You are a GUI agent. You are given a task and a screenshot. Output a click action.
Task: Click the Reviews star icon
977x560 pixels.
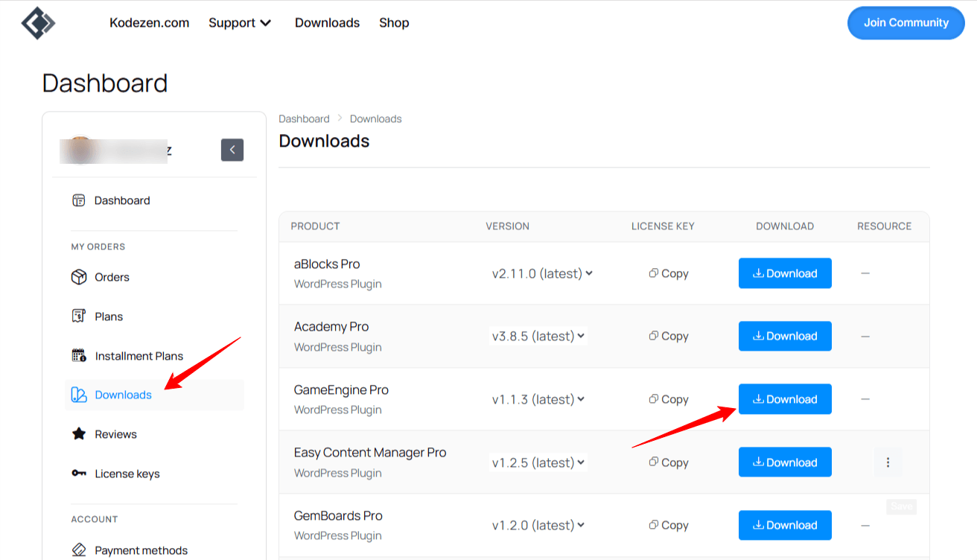point(78,434)
